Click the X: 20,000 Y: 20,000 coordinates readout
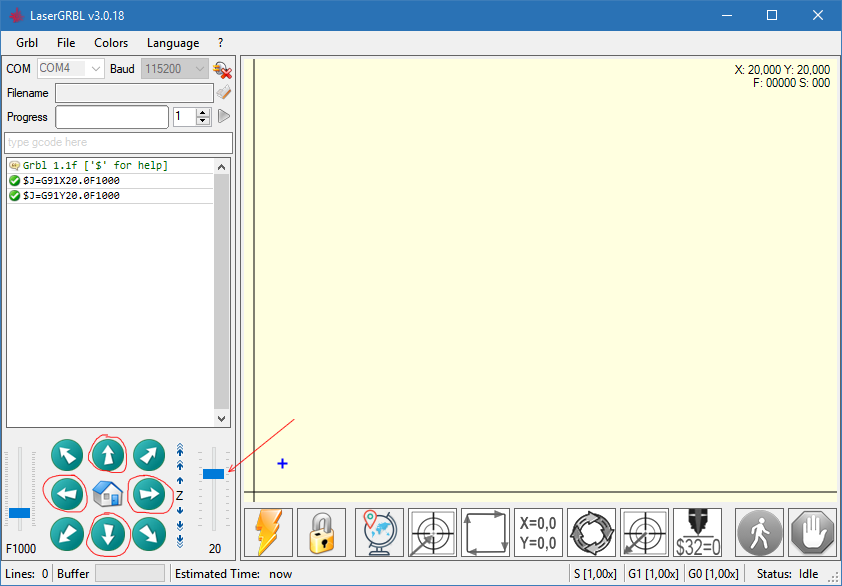The height and width of the screenshot is (586, 842). tap(782, 70)
